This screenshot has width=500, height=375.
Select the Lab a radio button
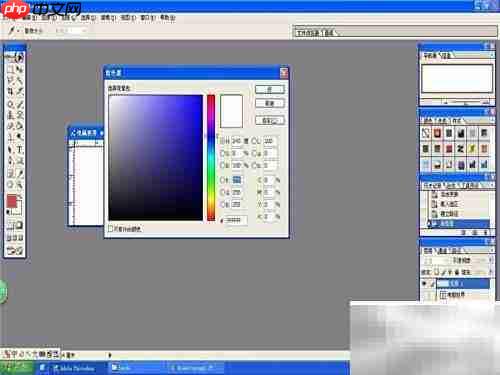254,153
